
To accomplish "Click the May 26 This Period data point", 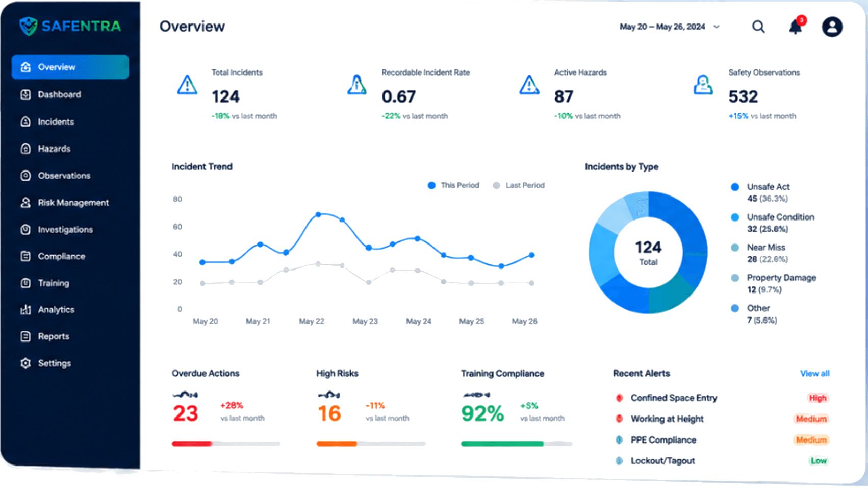I will 531,255.
